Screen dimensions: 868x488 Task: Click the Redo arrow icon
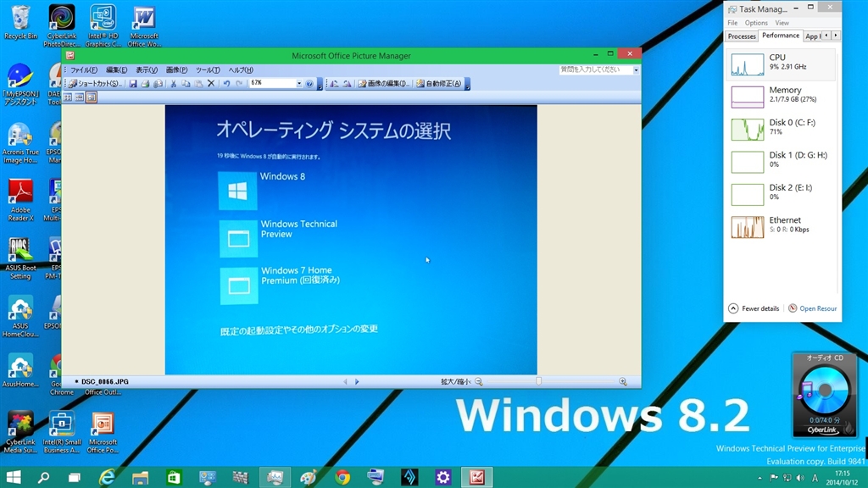click(239, 84)
